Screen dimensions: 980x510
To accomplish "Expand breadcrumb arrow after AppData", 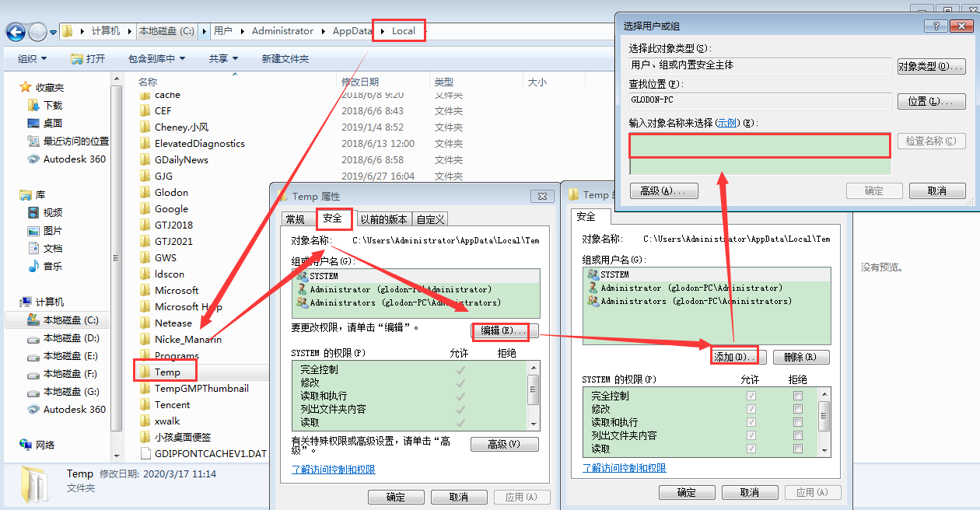I will pos(382,31).
